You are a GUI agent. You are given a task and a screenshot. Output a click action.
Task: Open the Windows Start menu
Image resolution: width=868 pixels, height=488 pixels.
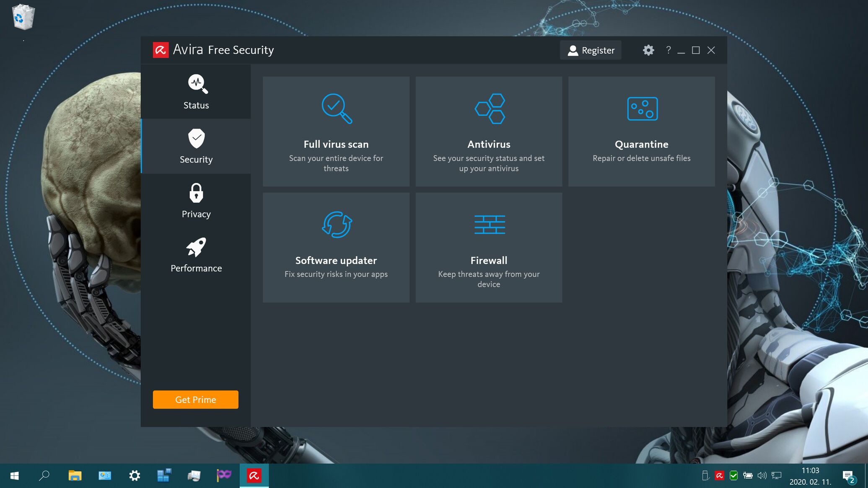(x=15, y=476)
